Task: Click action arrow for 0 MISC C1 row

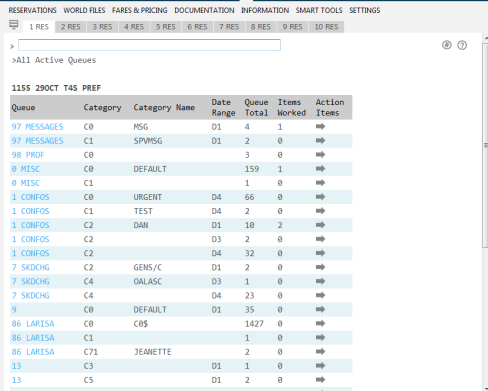Action: coord(320,183)
